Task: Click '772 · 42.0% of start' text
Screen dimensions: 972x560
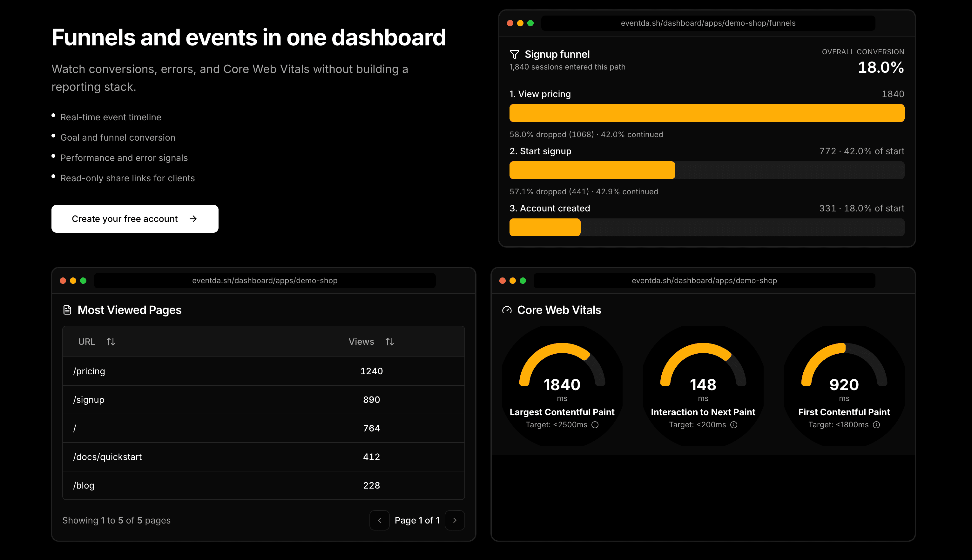Action: coord(861,151)
